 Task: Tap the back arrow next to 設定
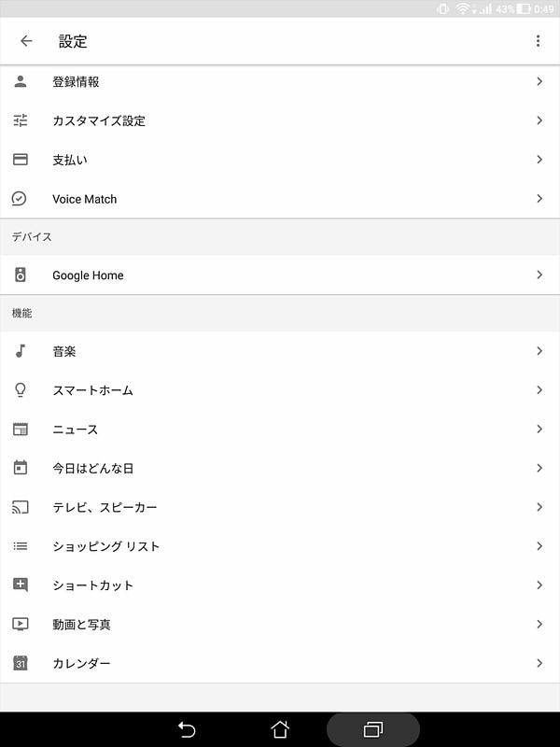[x=25, y=40]
